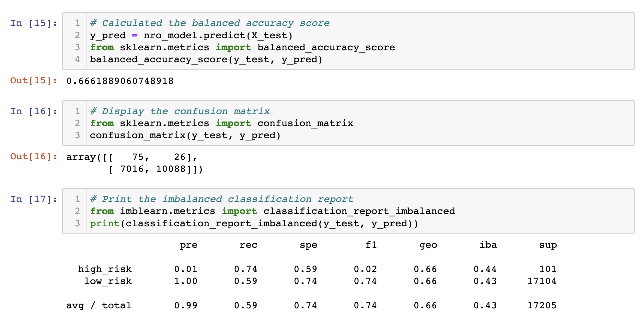Click line number 1 in cell 17
The image size is (644, 321).
(x=77, y=199)
